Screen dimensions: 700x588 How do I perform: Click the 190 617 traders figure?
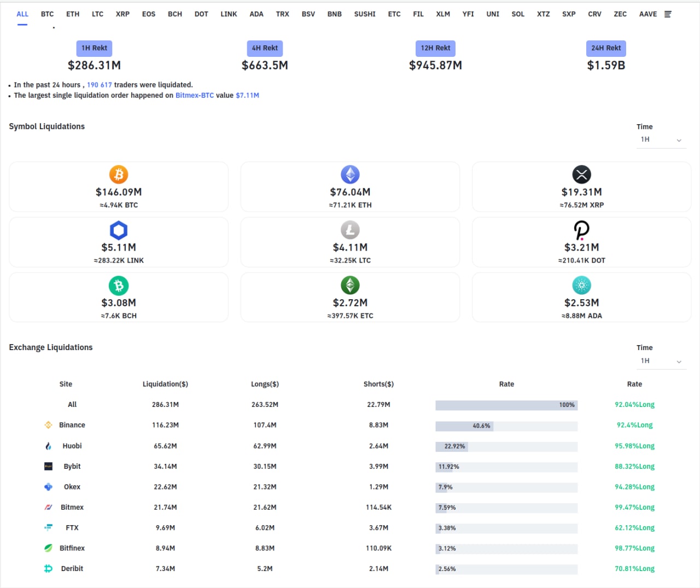(x=100, y=85)
